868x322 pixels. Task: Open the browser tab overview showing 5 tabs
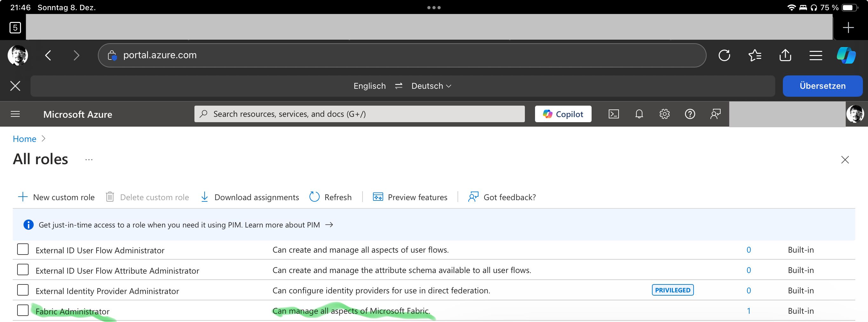click(15, 27)
